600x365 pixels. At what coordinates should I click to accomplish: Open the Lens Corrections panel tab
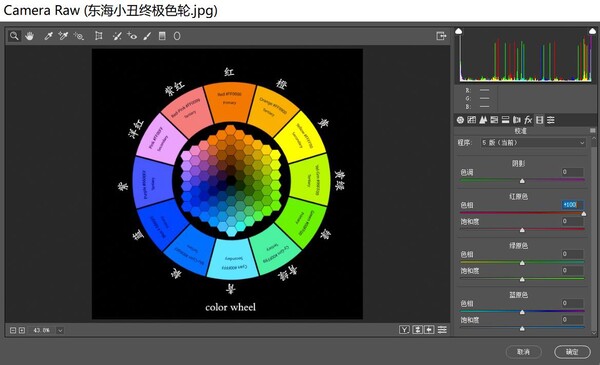pos(517,120)
